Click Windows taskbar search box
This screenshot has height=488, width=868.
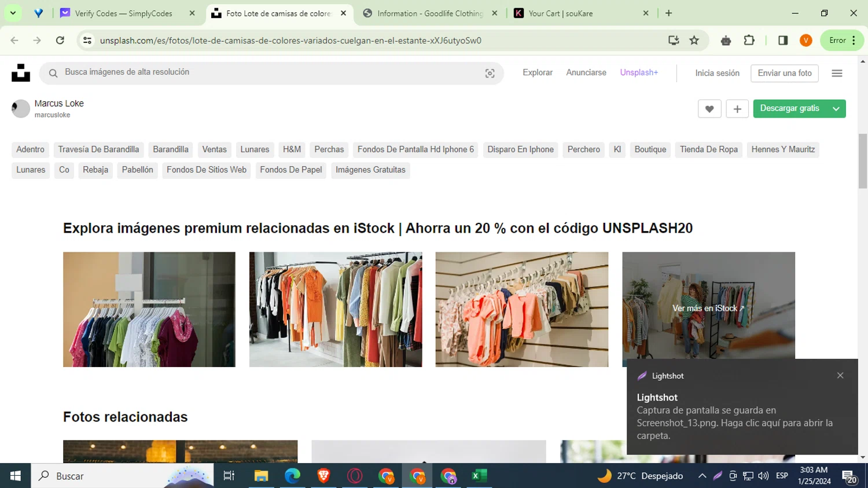(122, 476)
